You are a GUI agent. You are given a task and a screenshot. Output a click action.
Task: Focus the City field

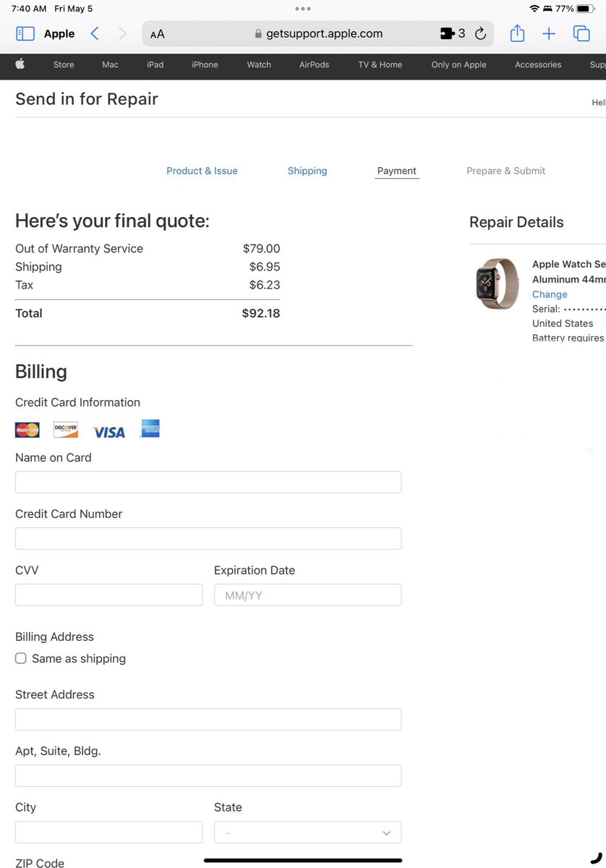tap(109, 832)
